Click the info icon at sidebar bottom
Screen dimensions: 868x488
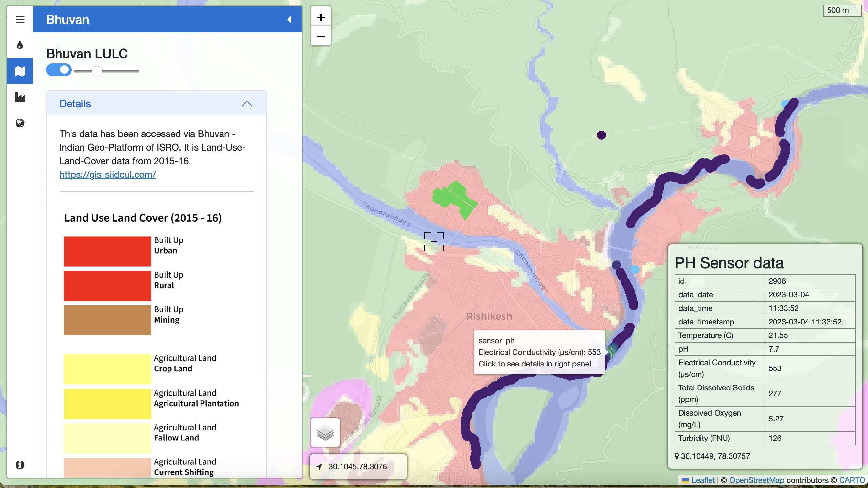[20, 465]
